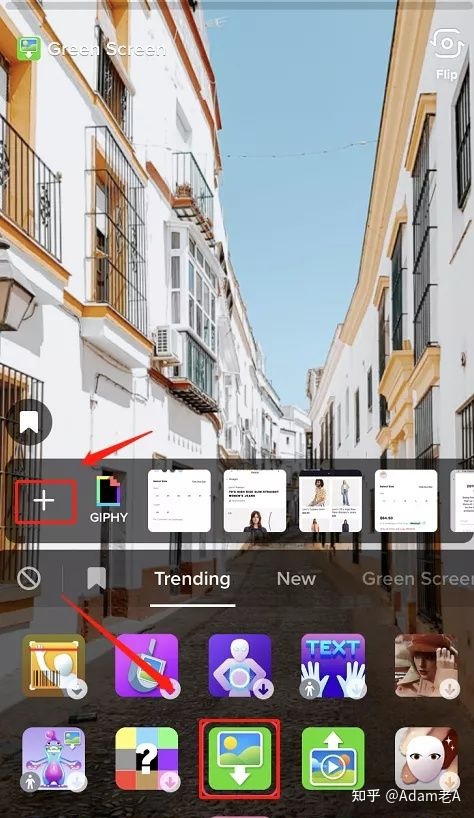Select the no-effect circle slash icon
This screenshot has height=818, width=474.
click(29, 579)
